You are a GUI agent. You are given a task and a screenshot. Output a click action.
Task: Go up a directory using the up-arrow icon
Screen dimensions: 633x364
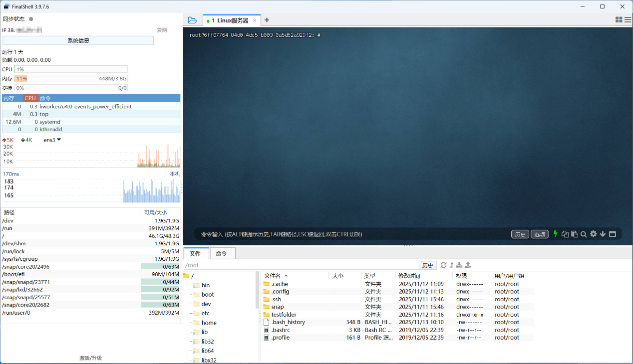coord(451,265)
